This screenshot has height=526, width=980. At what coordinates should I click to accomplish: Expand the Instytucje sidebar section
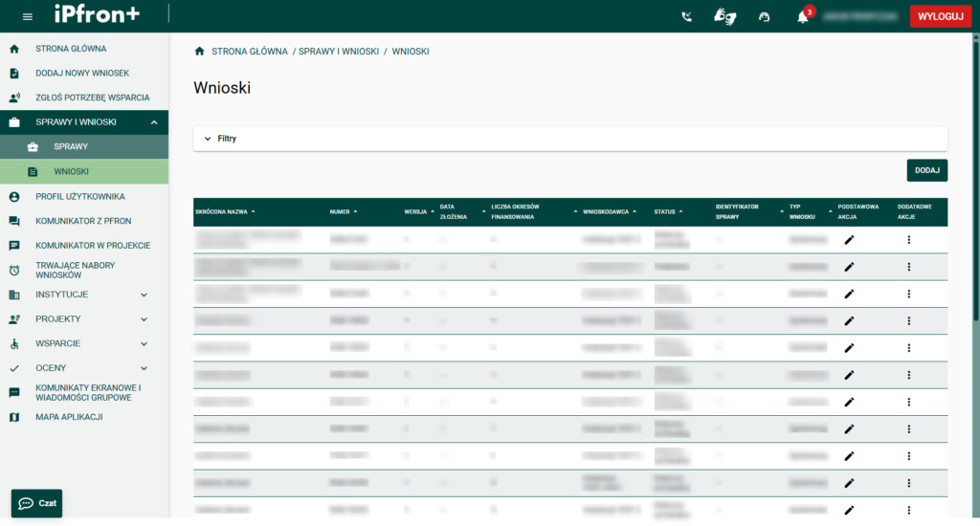pos(144,295)
